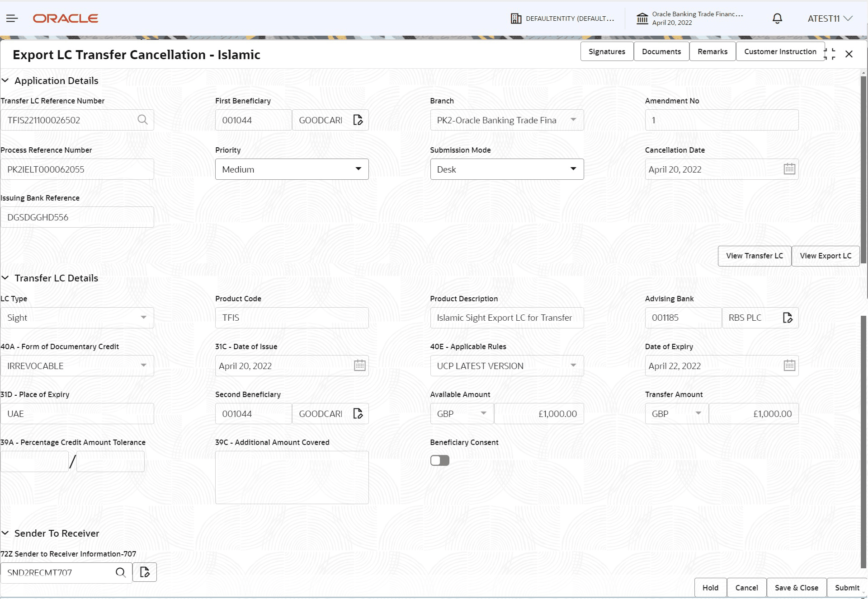Click the notification bell icon
868x599 pixels.
[x=777, y=19]
